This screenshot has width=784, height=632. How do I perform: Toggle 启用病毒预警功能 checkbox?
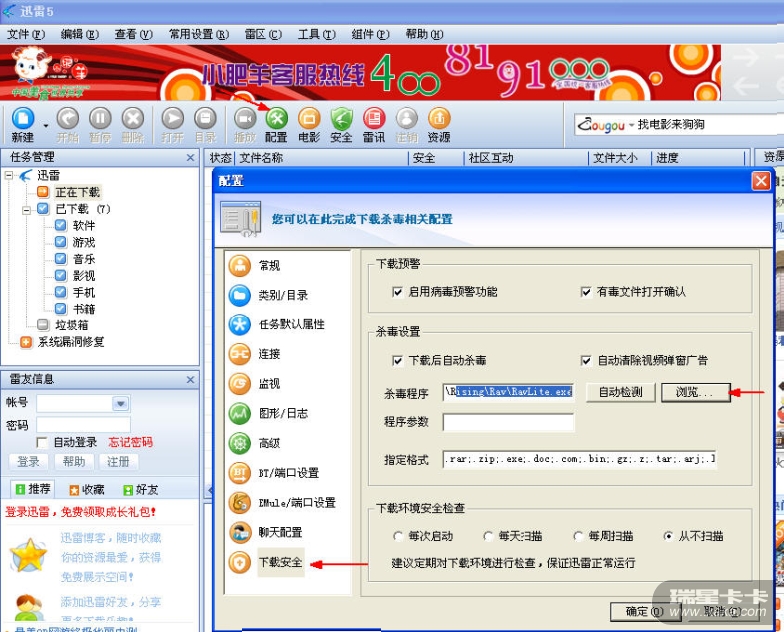click(398, 292)
